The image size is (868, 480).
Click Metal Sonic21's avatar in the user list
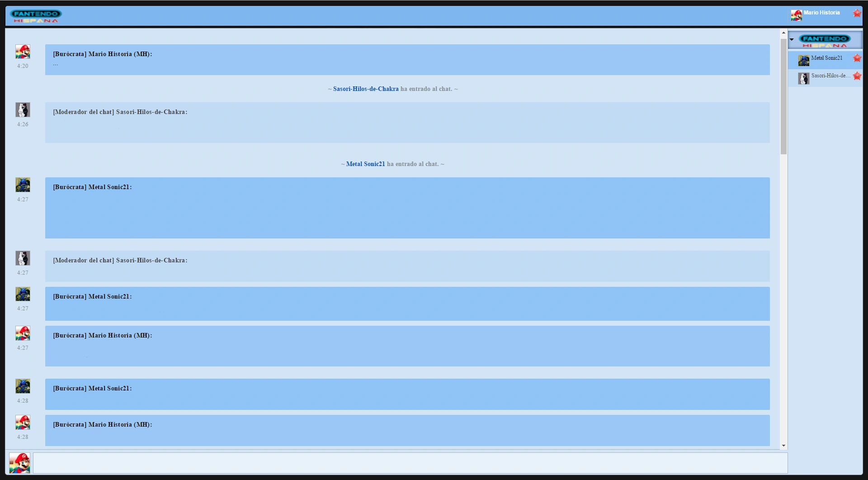(x=803, y=60)
